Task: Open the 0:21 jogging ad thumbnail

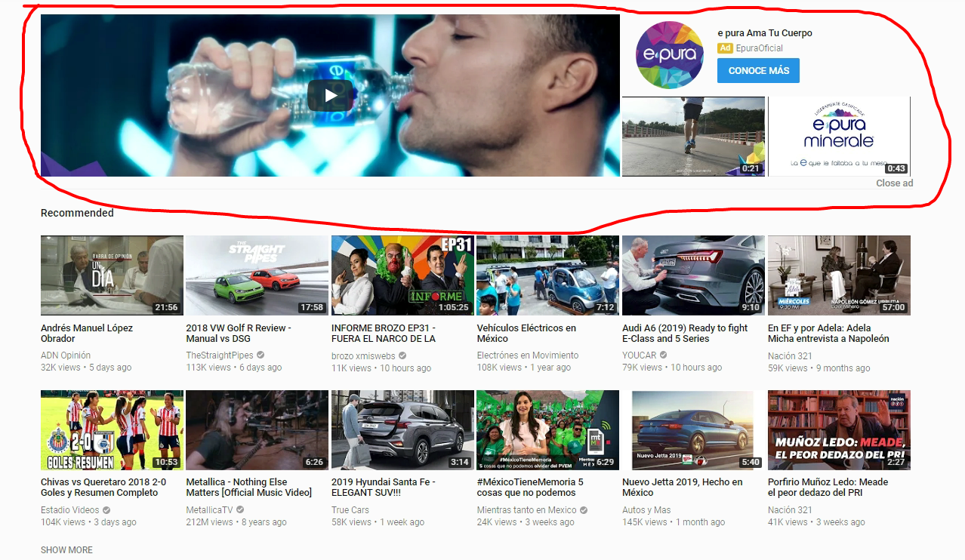Action: click(692, 136)
